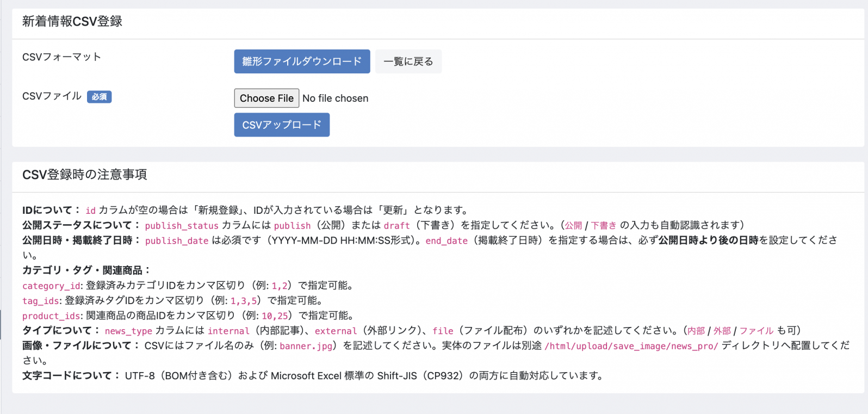Click the bold 'IDについて：' label
This screenshot has height=414, width=868.
coord(52,210)
